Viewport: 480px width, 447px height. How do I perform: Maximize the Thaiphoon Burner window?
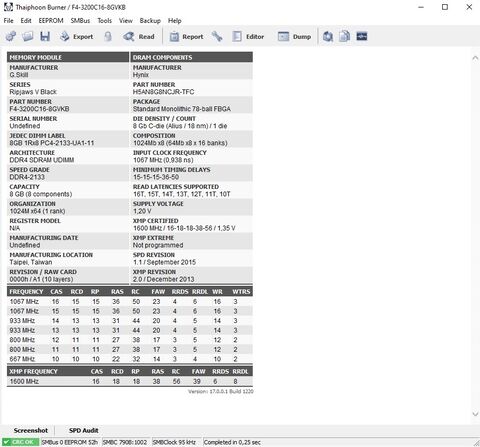445,7
